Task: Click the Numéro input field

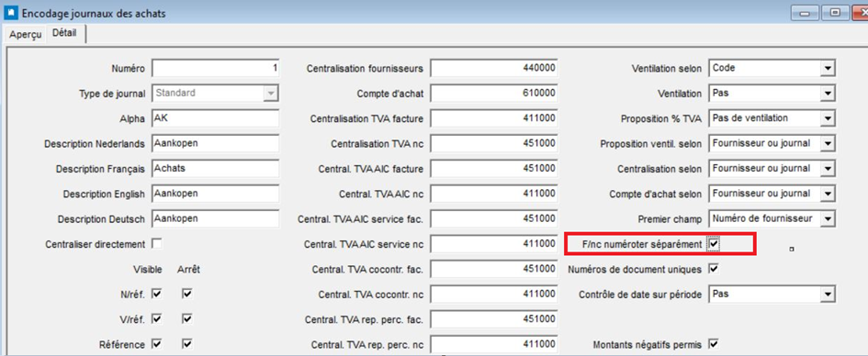Action: pos(215,69)
